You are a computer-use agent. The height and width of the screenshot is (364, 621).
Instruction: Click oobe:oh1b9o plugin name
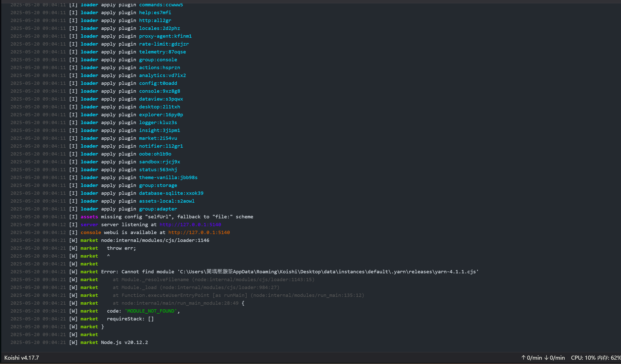[155, 154]
